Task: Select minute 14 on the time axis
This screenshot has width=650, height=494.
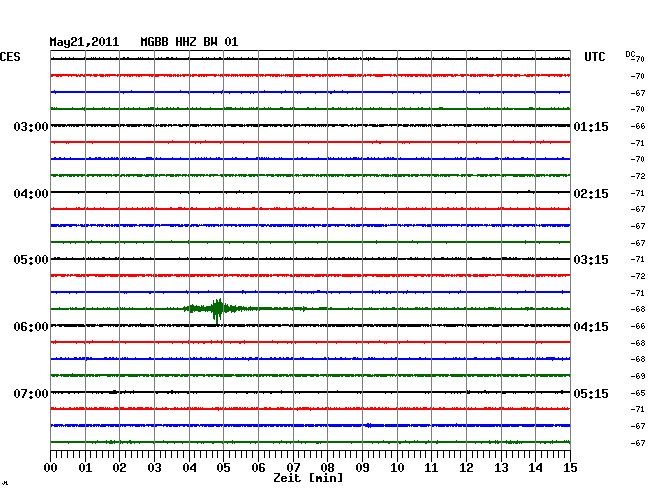Action: tap(535, 468)
